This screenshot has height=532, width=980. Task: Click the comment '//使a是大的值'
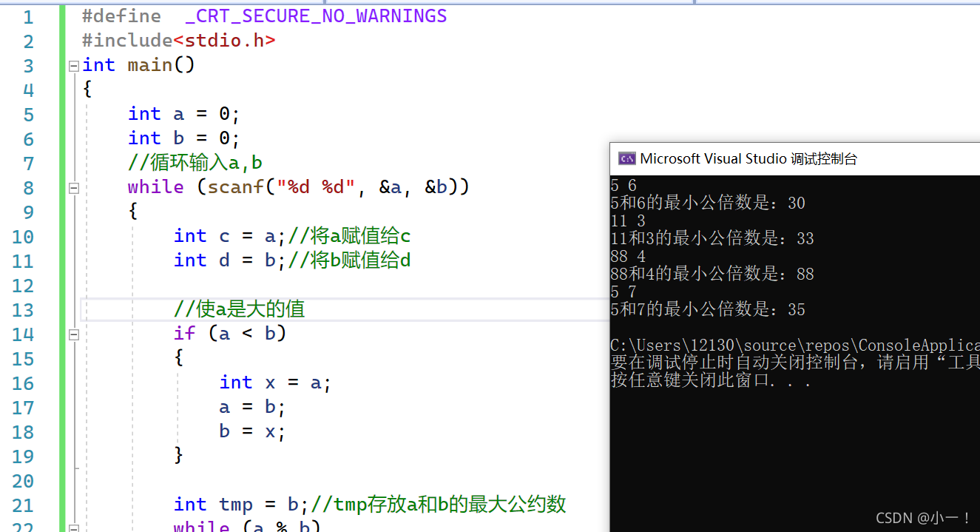click(x=240, y=309)
